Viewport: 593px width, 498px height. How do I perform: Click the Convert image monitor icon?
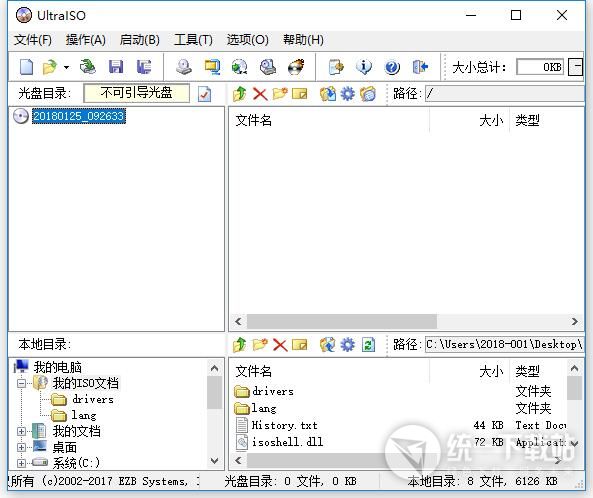coord(212,67)
